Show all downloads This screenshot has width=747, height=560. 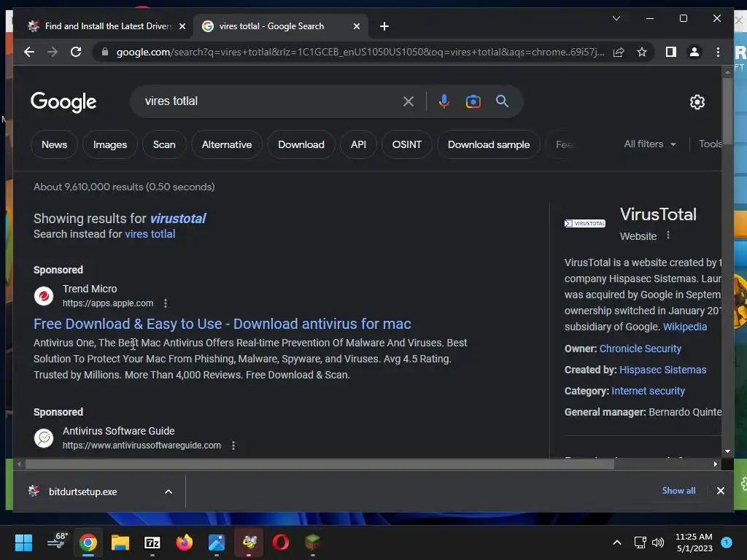678,491
